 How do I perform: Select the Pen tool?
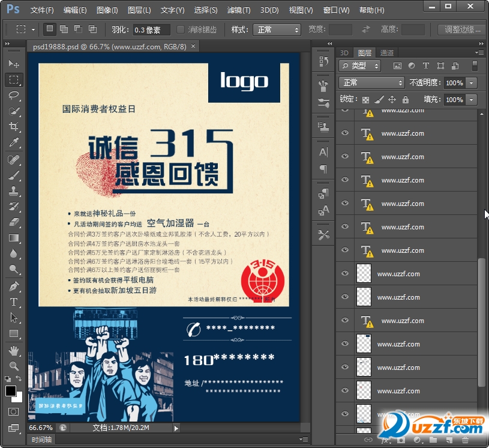(14, 286)
